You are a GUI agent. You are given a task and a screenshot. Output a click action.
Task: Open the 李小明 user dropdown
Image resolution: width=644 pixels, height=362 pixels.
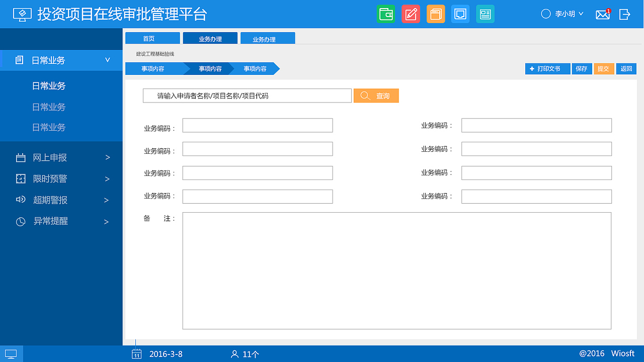pos(569,14)
